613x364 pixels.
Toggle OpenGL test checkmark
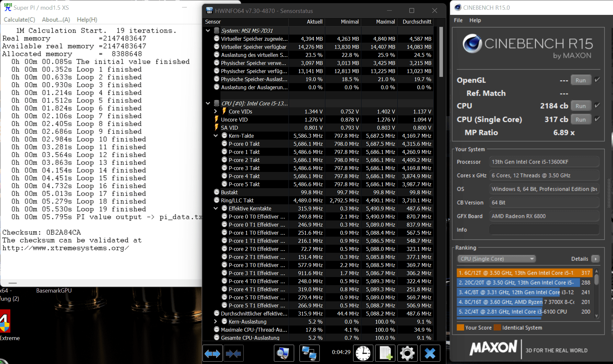tap(597, 80)
